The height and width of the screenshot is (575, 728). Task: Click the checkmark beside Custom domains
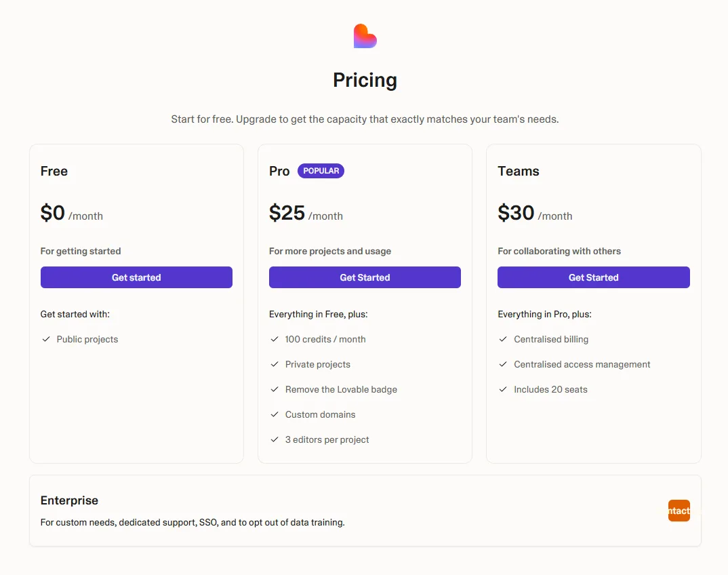[x=275, y=414]
